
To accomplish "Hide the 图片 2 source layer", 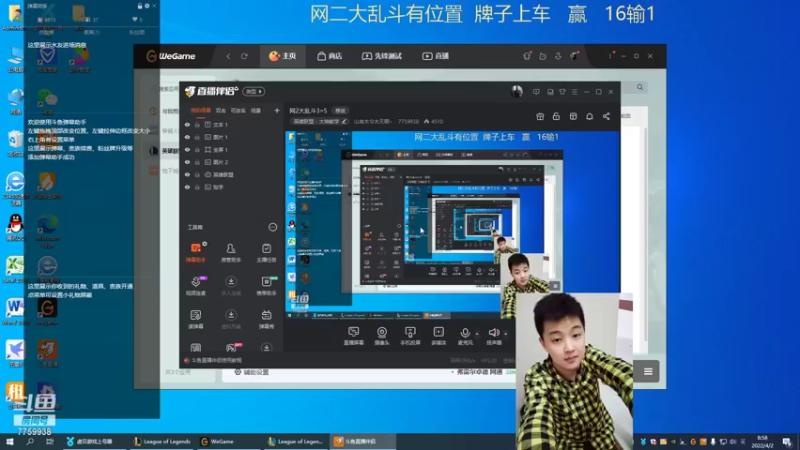I will pyautogui.click(x=187, y=162).
